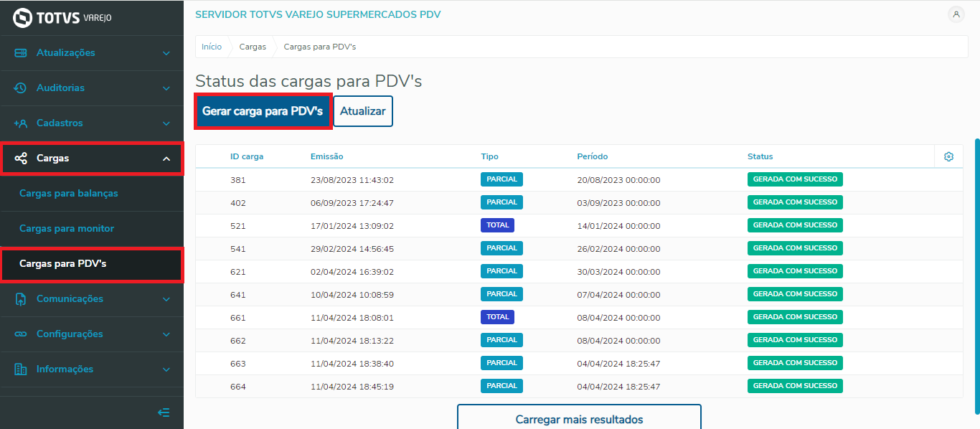
Task: Go to Cargas breadcrumb link
Action: pyautogui.click(x=253, y=47)
